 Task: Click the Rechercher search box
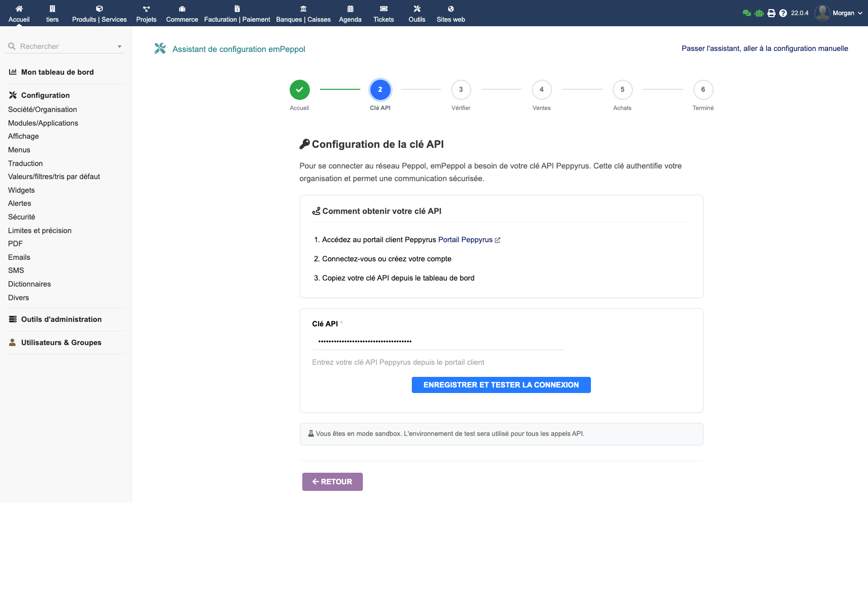coord(66,46)
